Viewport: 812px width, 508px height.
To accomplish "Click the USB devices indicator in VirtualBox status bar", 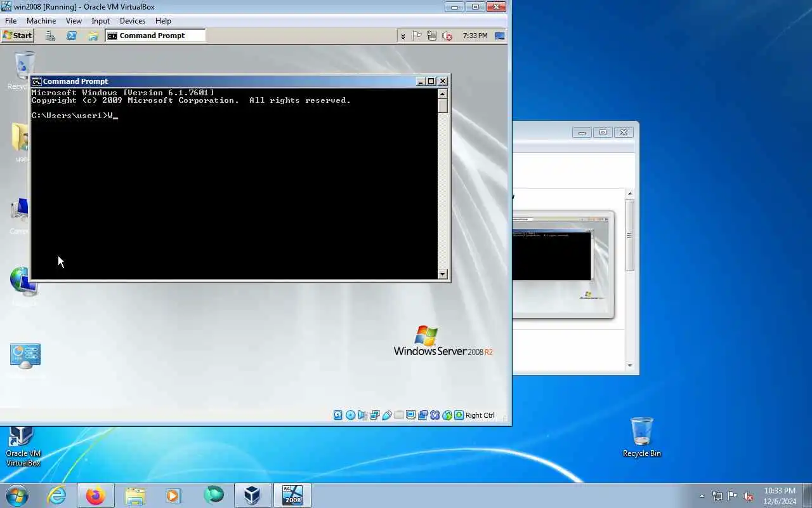I will [x=386, y=415].
